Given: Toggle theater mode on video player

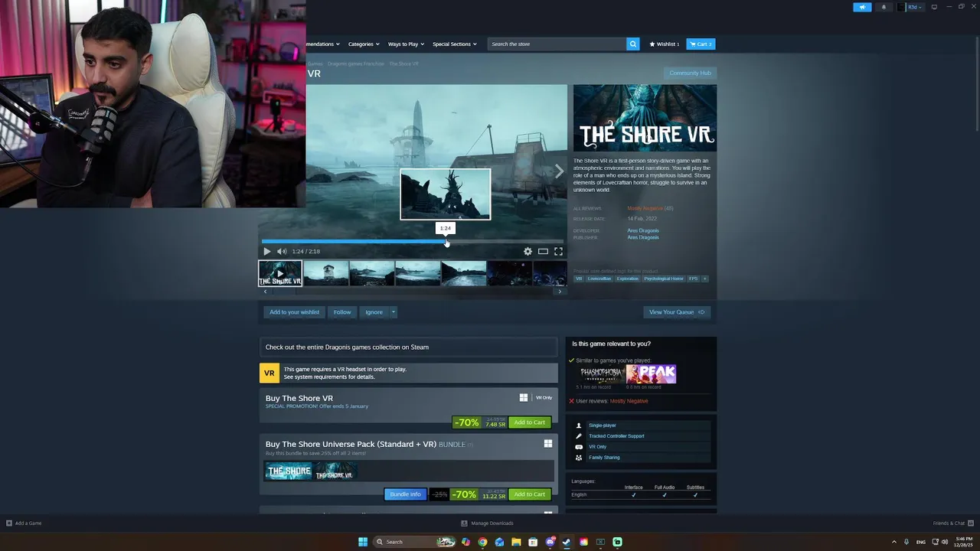Looking at the screenshot, I should pos(543,251).
